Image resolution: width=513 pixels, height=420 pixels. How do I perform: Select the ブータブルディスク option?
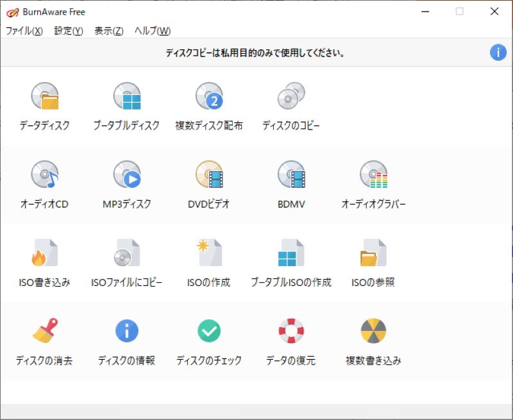128,103
